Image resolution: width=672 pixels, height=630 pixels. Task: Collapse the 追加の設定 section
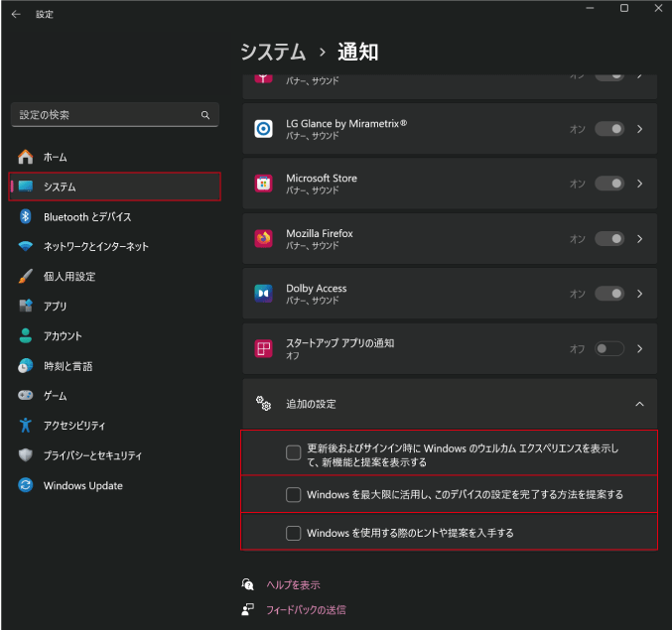639,404
